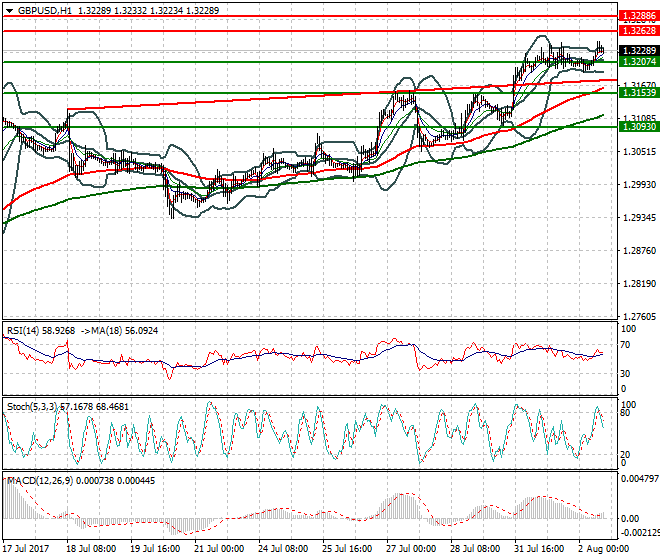Screen dimensions: 660x560
Task: Click the 1.29345 price axis value
Action: [639, 218]
